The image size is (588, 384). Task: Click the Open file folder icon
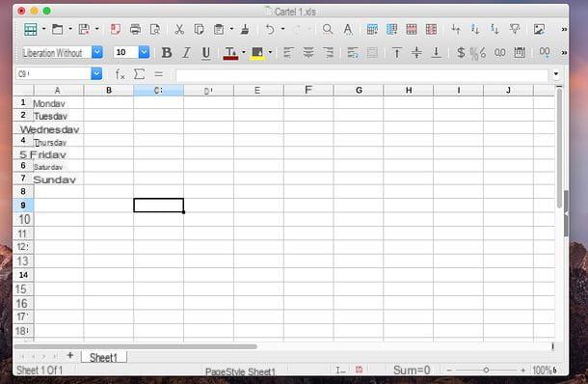coord(58,29)
